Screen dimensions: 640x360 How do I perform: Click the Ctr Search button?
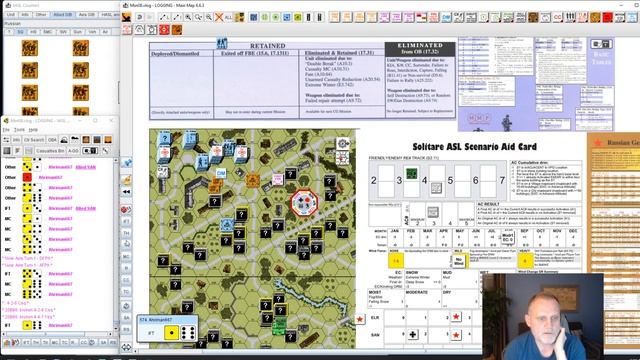tap(34, 140)
